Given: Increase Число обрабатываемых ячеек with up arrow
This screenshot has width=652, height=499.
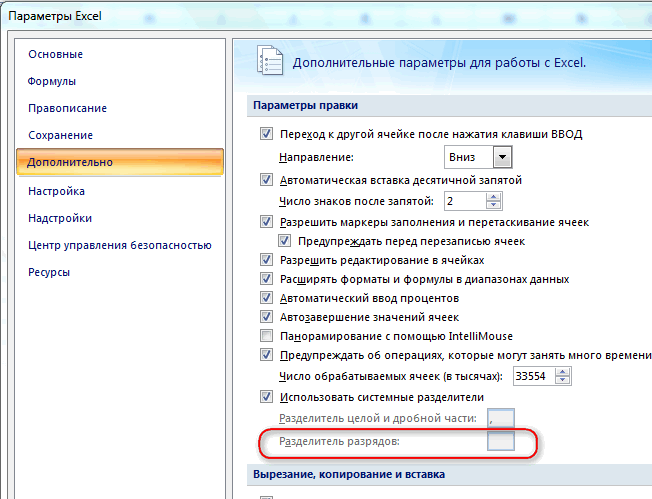Looking at the screenshot, I should point(563,372).
